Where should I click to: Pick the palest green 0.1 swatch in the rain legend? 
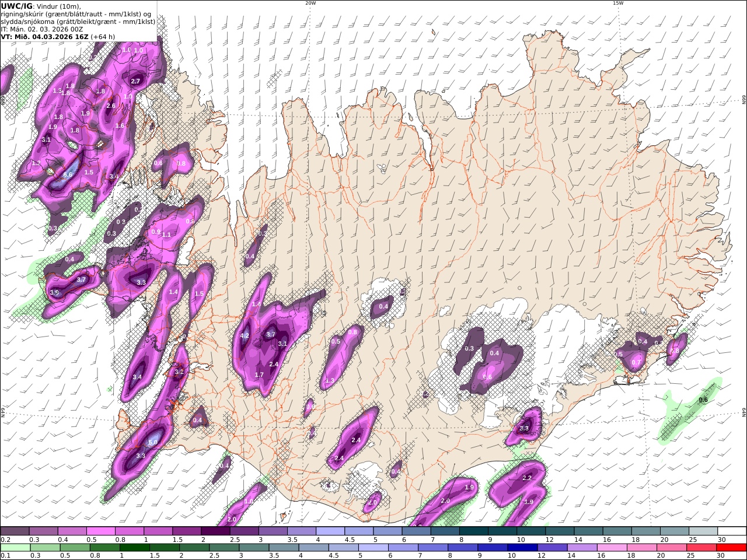[x=15, y=548]
